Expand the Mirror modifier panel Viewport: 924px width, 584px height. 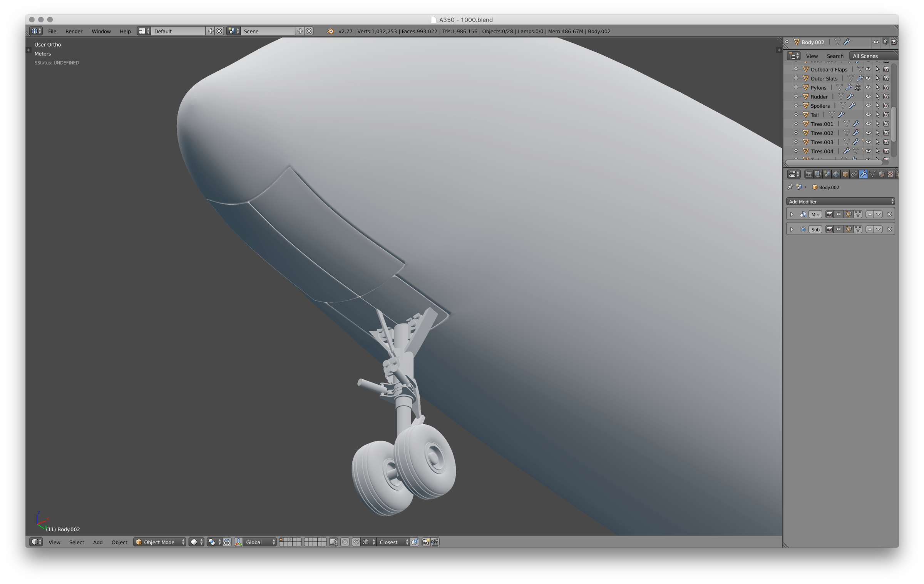pyautogui.click(x=792, y=214)
